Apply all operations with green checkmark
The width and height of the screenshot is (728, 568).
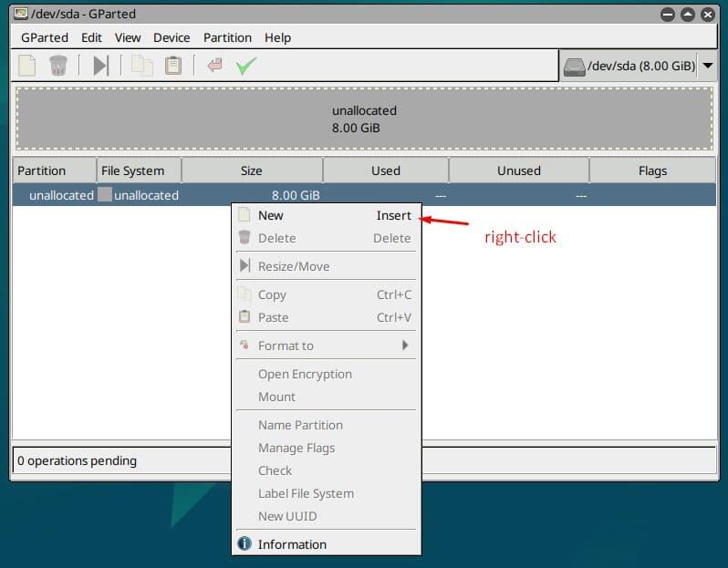(x=245, y=66)
